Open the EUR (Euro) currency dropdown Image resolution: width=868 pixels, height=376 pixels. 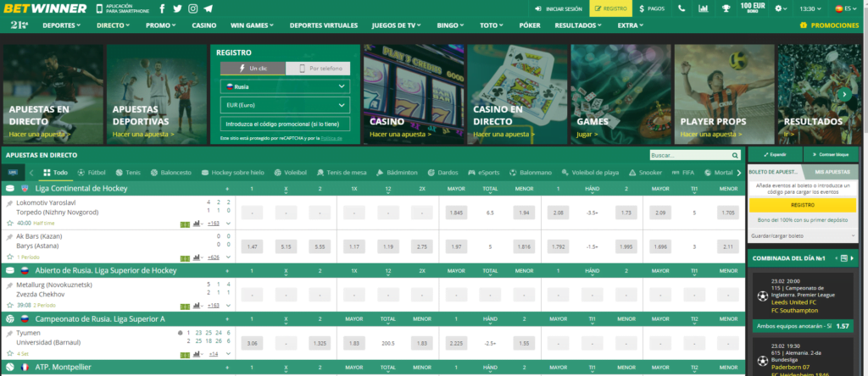284,105
